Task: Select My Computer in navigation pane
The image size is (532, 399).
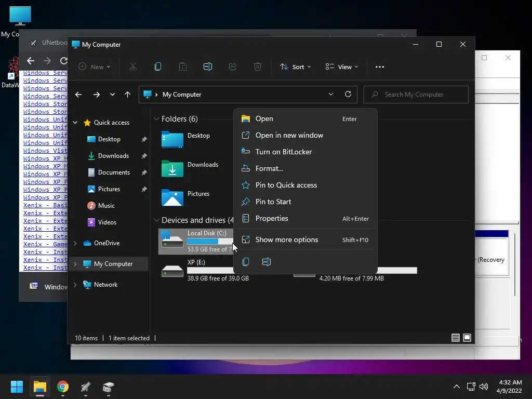Action: point(110,264)
